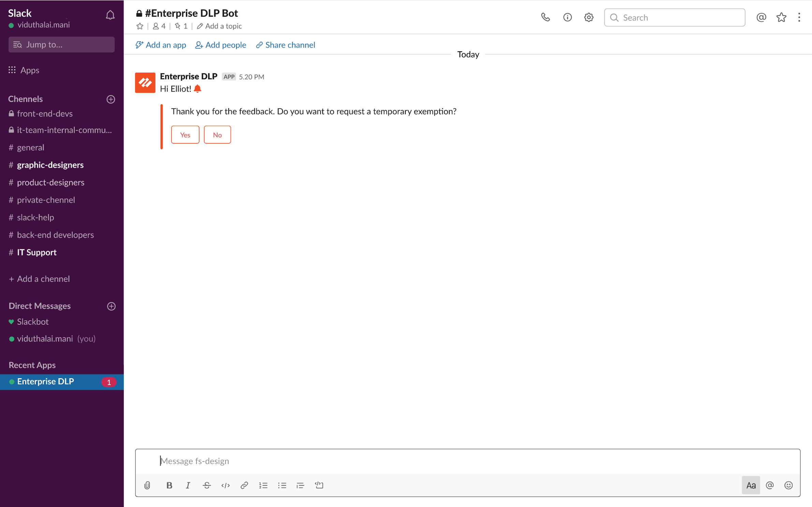Star the Enterprise DLP Bot channel
The width and height of the screenshot is (812, 507).
click(139, 26)
